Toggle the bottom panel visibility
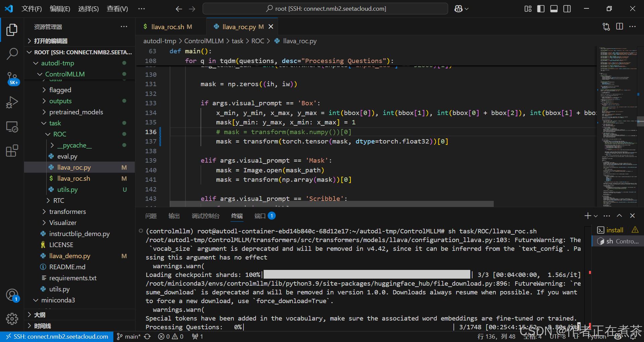 554,9
